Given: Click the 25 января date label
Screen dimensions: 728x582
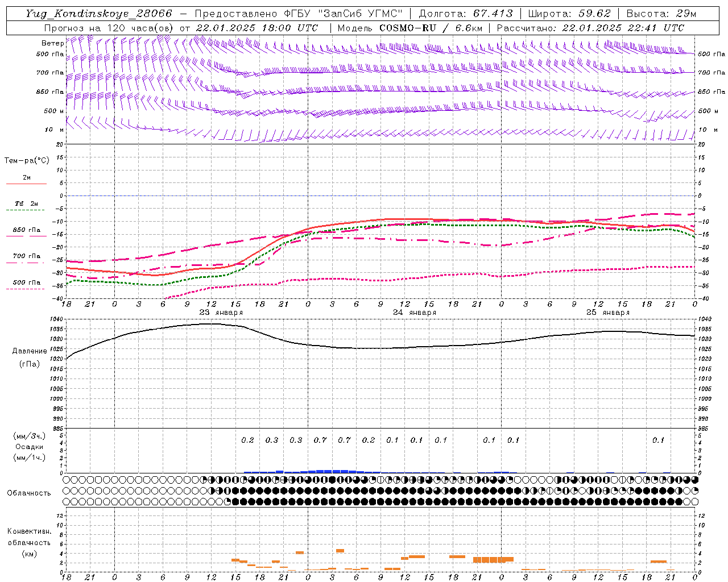Looking at the screenshot, I should pos(608,313).
